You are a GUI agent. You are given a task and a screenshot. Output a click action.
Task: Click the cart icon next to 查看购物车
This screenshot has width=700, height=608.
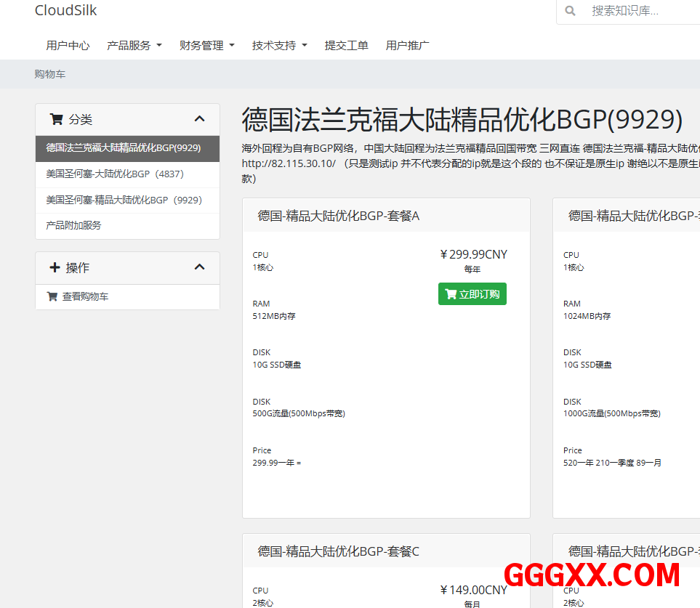click(x=52, y=296)
